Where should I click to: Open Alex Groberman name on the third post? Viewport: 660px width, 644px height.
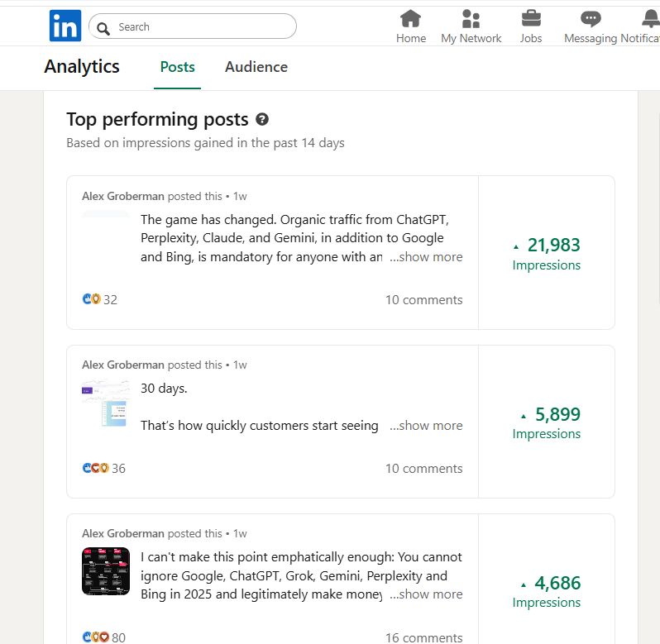(x=123, y=533)
